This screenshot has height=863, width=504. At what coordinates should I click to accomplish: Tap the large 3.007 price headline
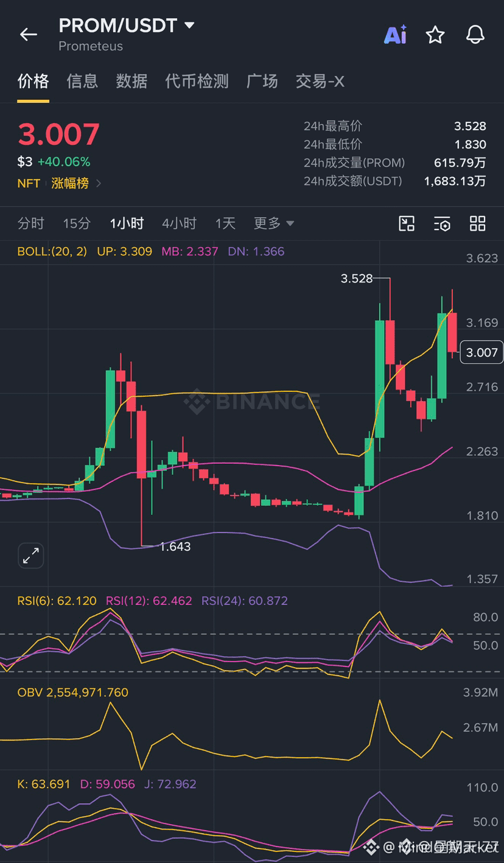pos(58,135)
